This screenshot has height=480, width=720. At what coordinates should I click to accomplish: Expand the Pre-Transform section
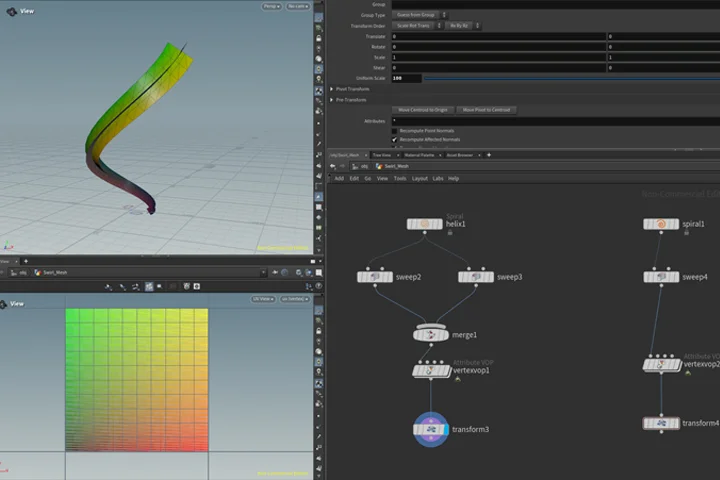[x=332, y=100]
